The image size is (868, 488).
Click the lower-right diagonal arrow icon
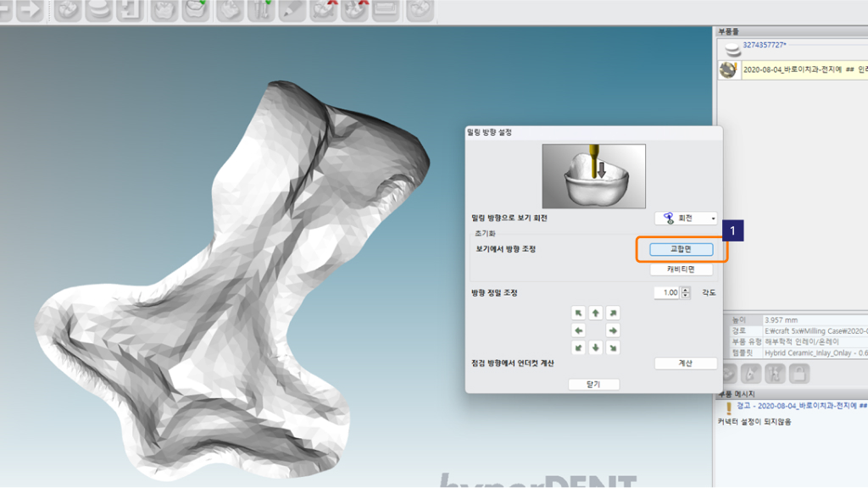(613, 347)
